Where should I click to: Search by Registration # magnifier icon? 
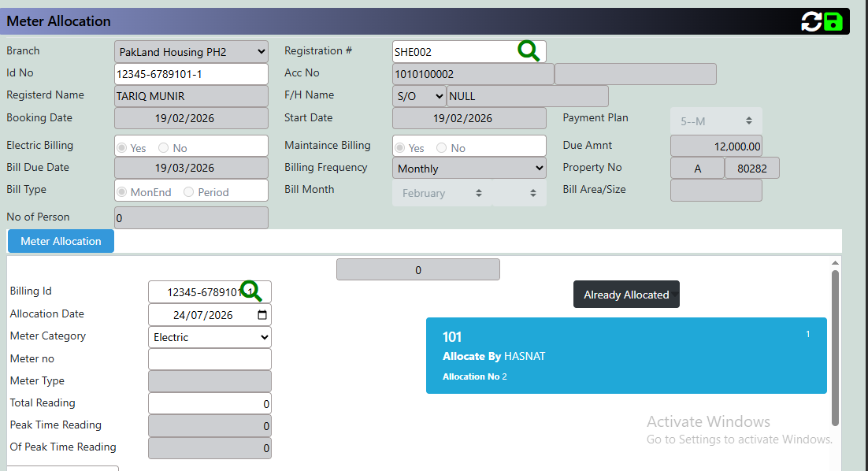coord(528,51)
